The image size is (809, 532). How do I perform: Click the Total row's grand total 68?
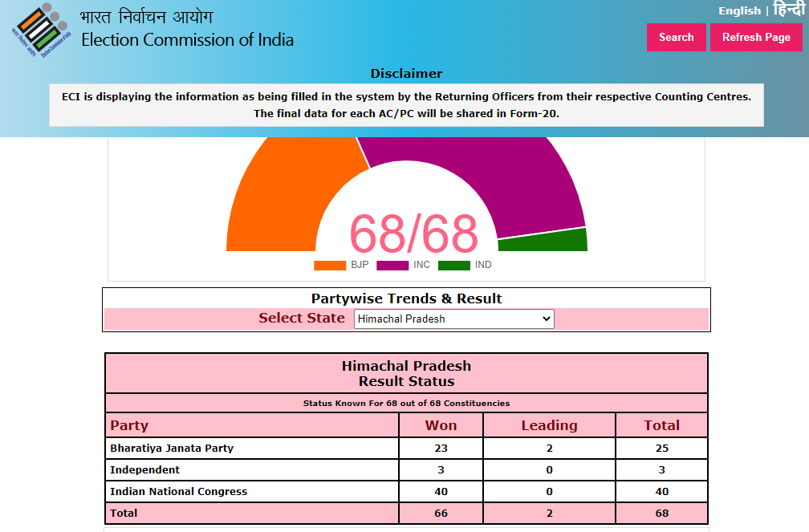[x=661, y=513]
